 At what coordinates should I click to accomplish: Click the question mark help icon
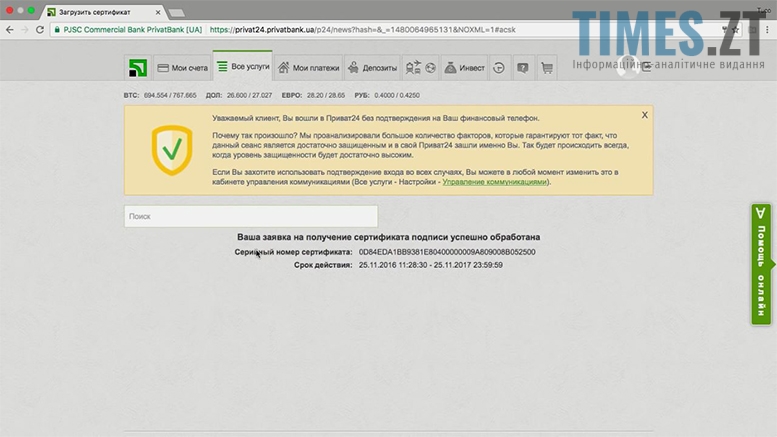(522, 68)
